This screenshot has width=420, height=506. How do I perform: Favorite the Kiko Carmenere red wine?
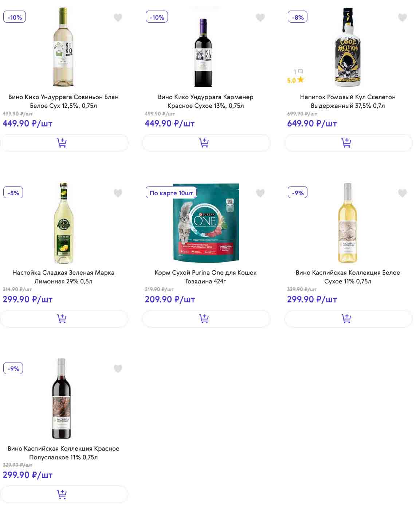[260, 17]
